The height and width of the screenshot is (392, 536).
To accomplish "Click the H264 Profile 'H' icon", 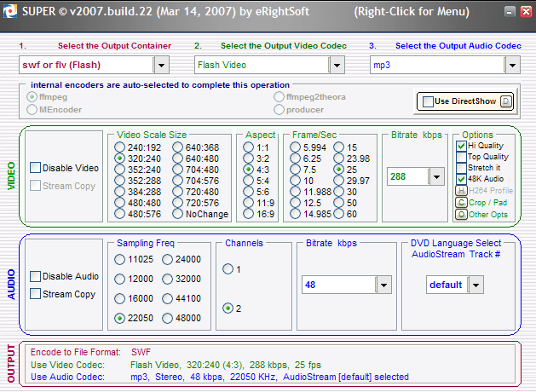I will click(x=461, y=191).
